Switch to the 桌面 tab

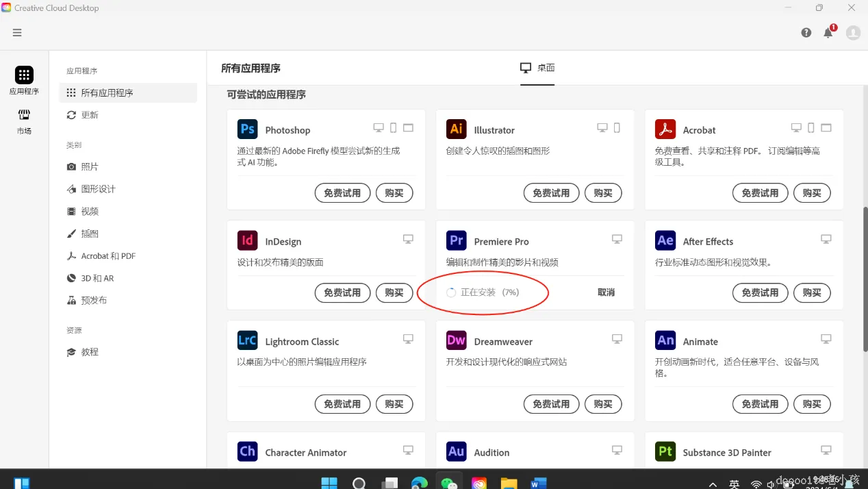coord(537,68)
